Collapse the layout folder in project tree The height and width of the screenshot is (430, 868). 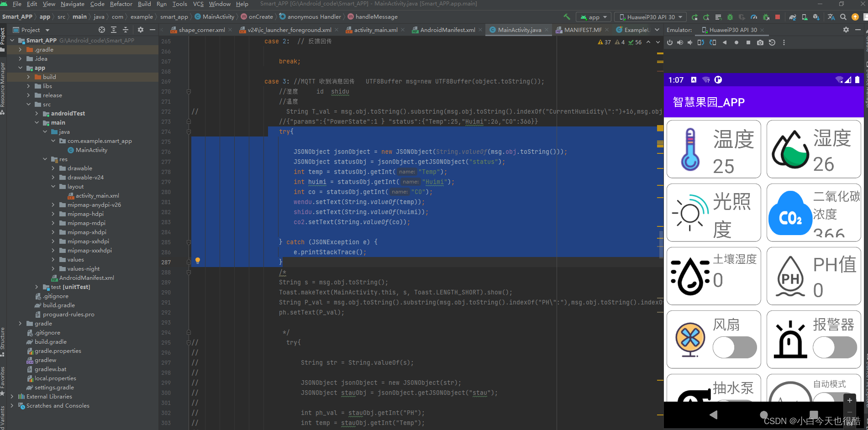tap(54, 186)
